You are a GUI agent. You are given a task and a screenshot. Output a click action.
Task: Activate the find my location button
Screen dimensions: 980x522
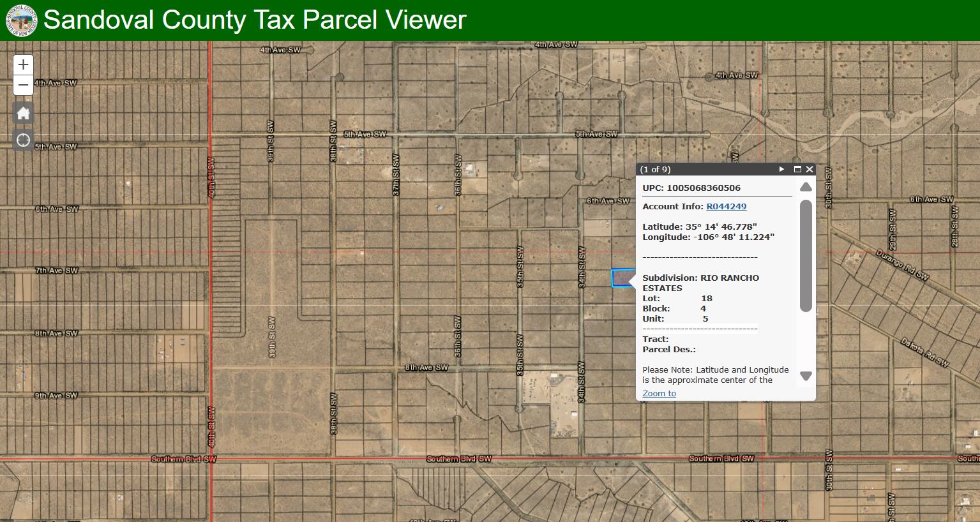coord(23,140)
